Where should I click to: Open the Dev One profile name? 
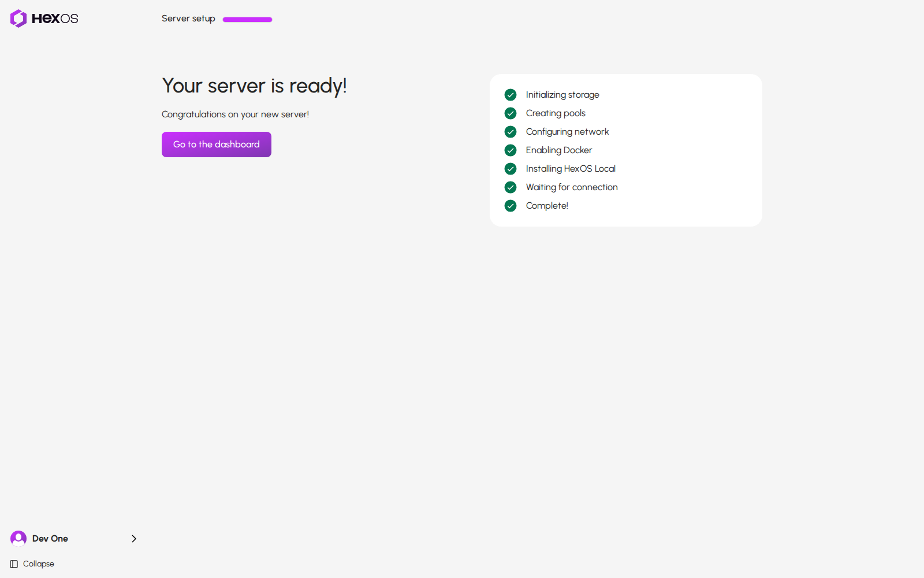(x=50, y=539)
